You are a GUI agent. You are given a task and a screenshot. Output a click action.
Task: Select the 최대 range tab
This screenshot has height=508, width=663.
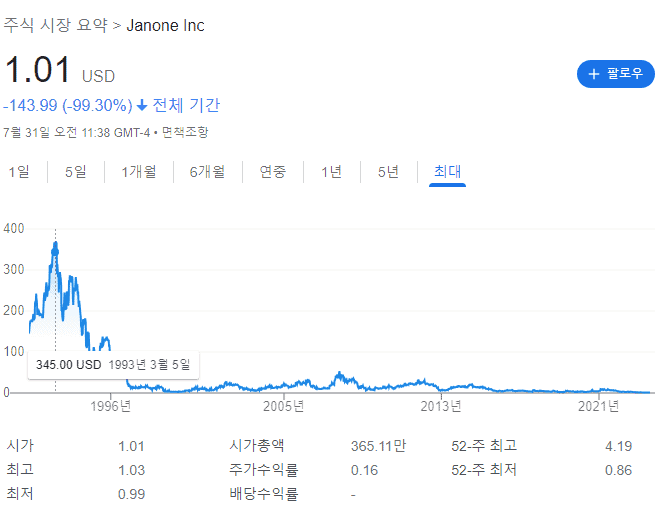(x=447, y=172)
